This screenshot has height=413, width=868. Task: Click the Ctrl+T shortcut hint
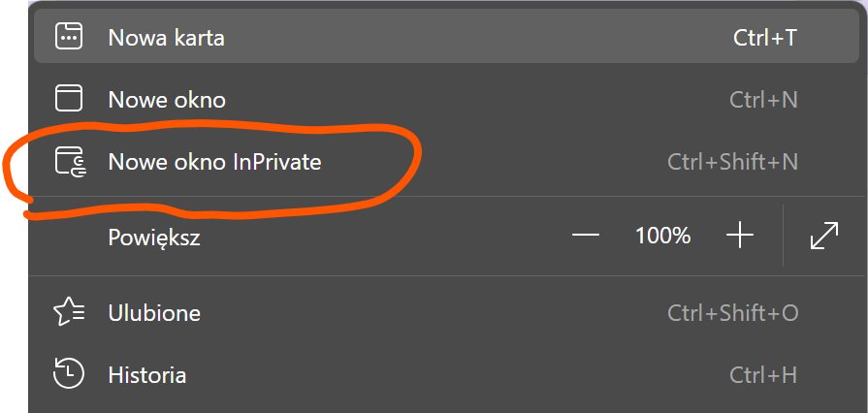(765, 39)
